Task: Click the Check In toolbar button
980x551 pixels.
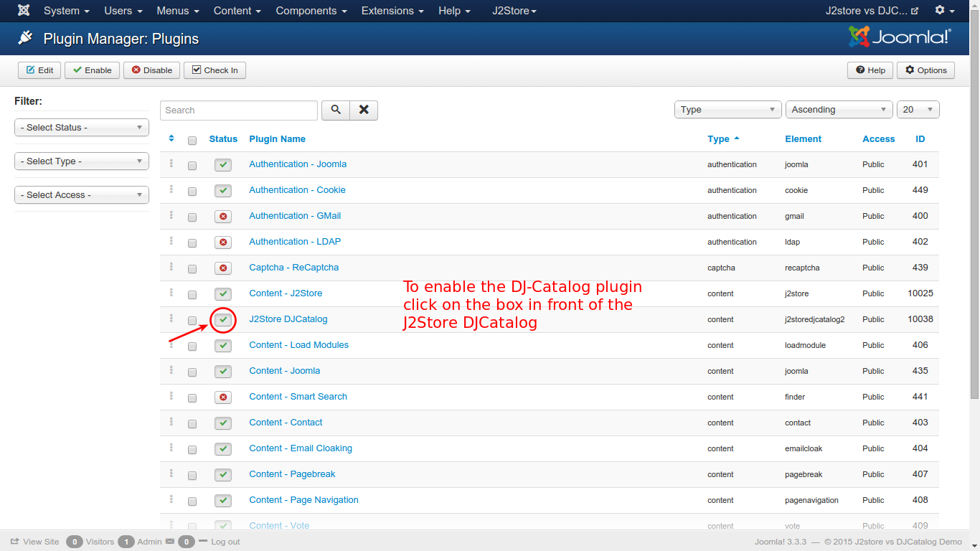Action: tap(215, 70)
